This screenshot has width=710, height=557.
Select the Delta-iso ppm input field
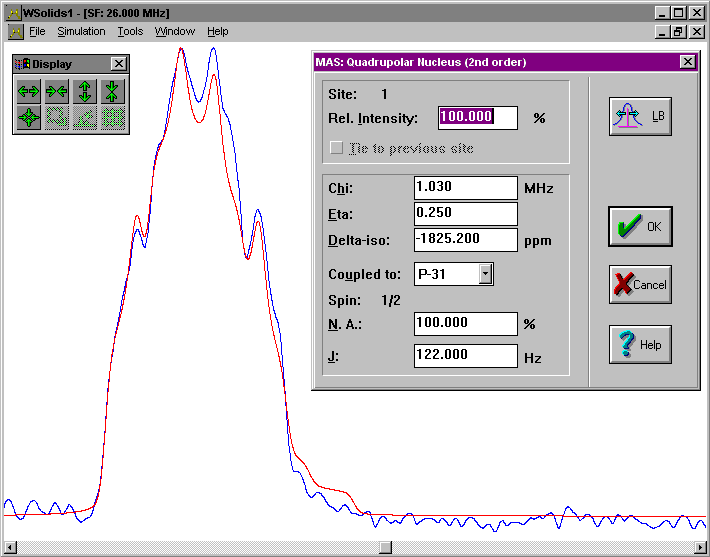pos(465,240)
